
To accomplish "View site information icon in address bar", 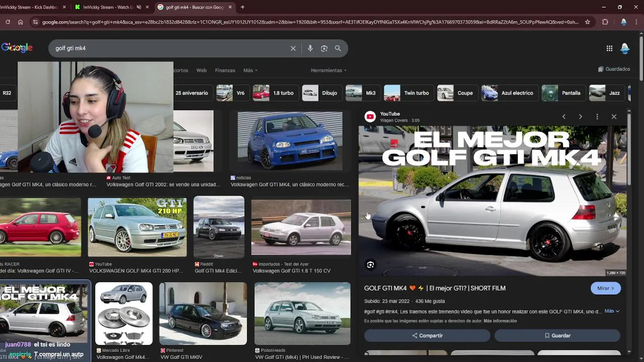I will (x=35, y=22).
